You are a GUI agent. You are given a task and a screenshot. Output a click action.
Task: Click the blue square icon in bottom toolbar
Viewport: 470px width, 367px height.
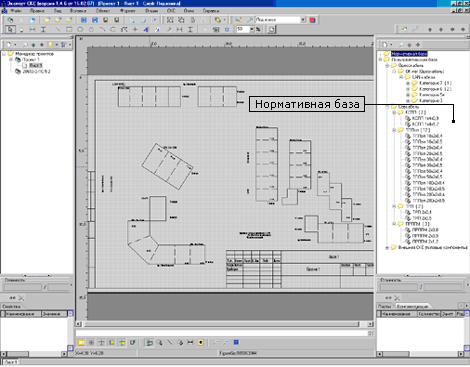236,342
